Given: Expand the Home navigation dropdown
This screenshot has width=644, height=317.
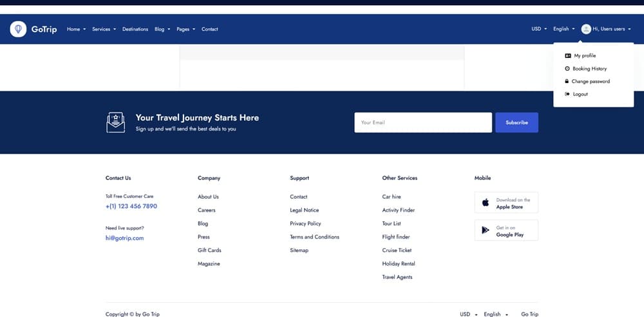Looking at the screenshot, I should [x=76, y=29].
